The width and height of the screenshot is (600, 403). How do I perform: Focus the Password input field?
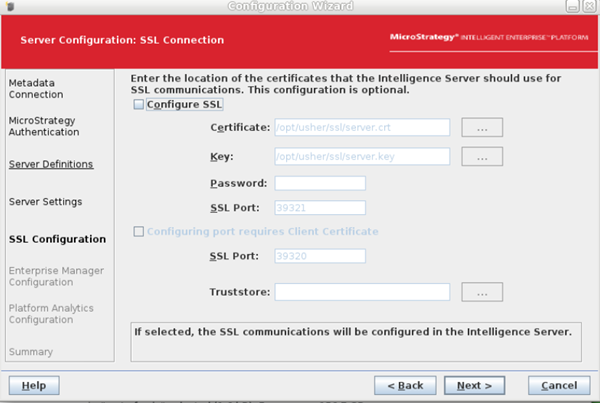tap(320, 183)
